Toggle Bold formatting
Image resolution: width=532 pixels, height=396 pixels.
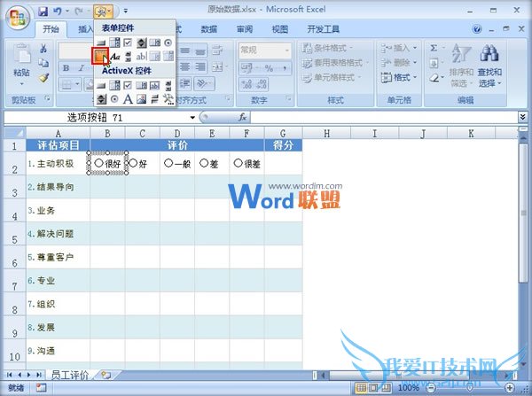(66, 68)
